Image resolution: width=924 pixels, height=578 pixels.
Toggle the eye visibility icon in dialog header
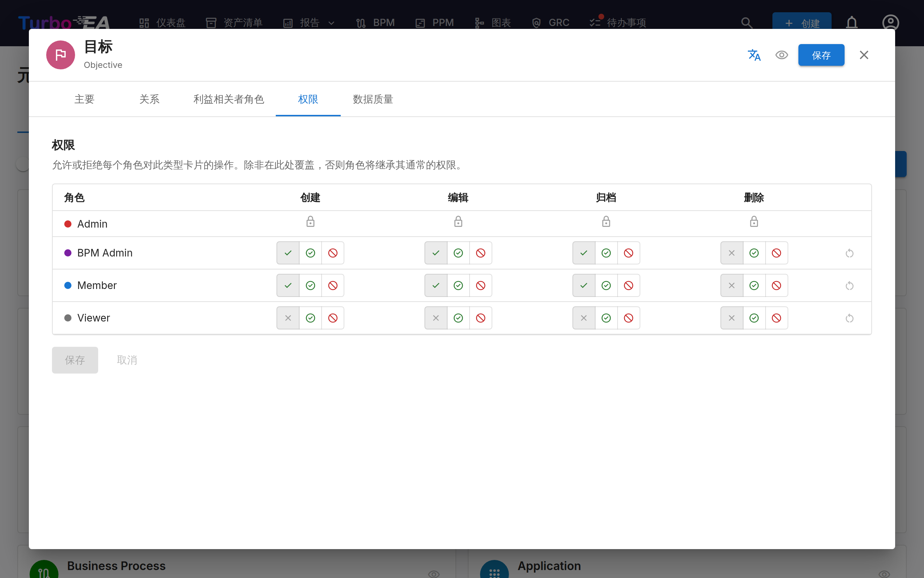pyautogui.click(x=781, y=55)
